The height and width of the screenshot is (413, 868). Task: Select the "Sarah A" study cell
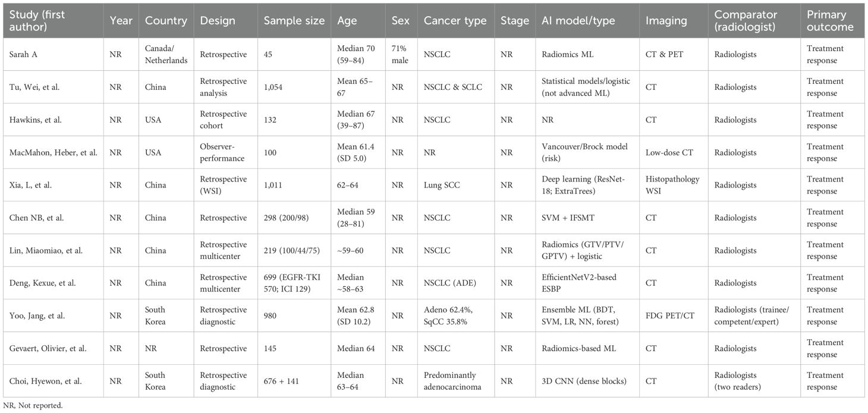click(23, 55)
